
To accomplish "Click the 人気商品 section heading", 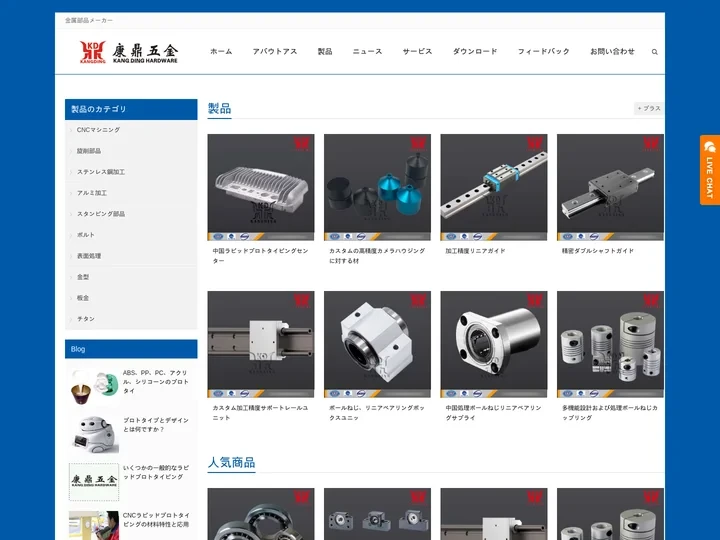I will 231,462.
